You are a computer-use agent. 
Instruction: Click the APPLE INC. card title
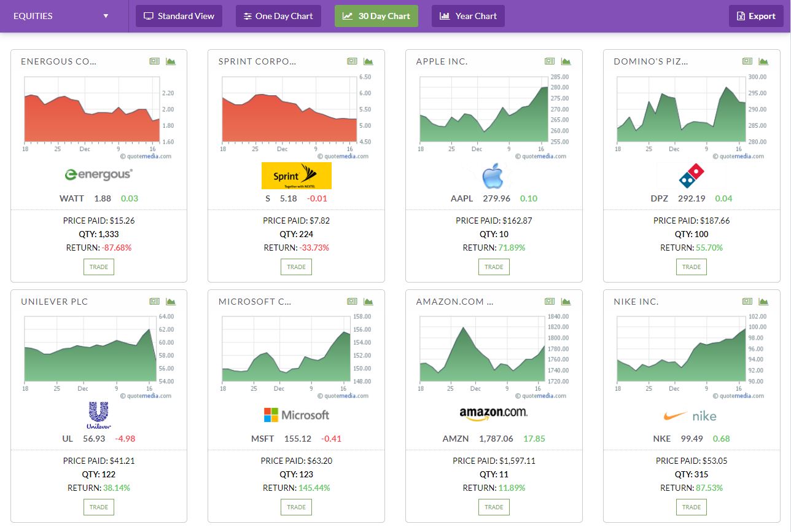click(442, 61)
